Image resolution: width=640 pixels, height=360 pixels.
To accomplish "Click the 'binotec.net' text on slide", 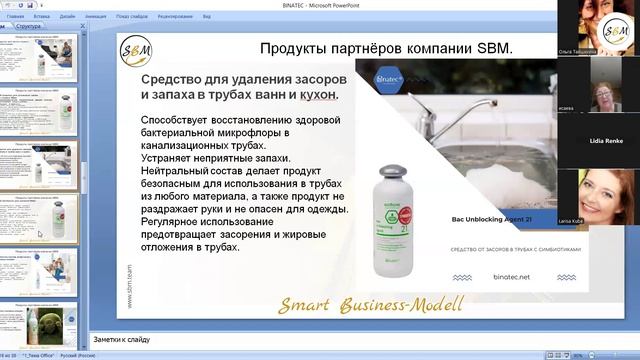I will coord(511,277).
